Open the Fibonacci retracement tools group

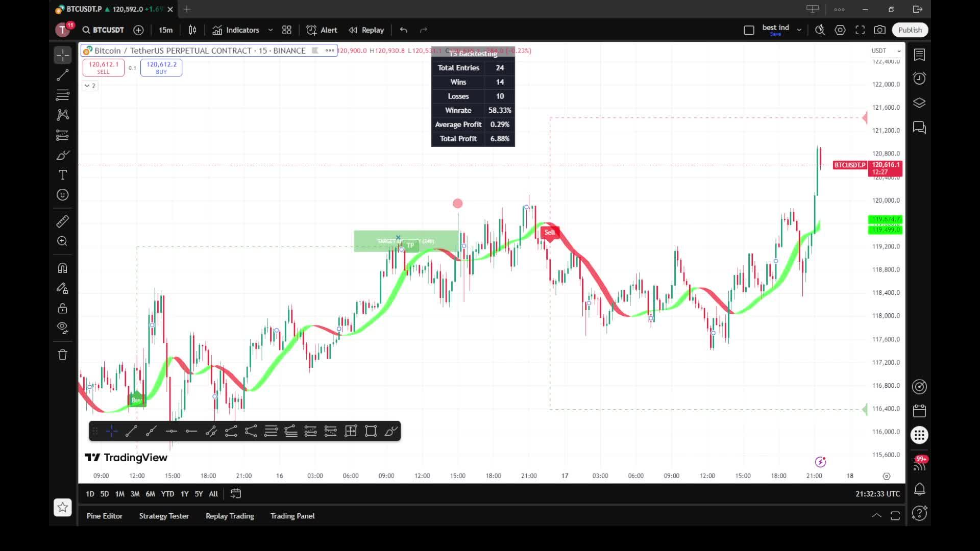63,95
